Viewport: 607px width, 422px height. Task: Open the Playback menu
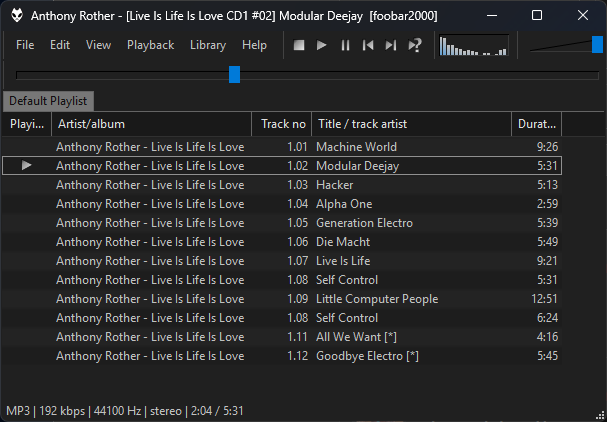151,45
